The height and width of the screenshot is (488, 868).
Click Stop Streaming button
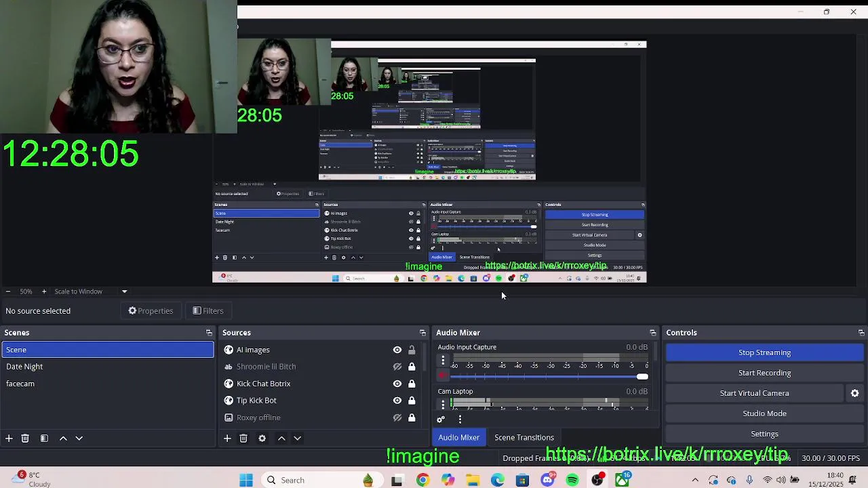coord(764,352)
